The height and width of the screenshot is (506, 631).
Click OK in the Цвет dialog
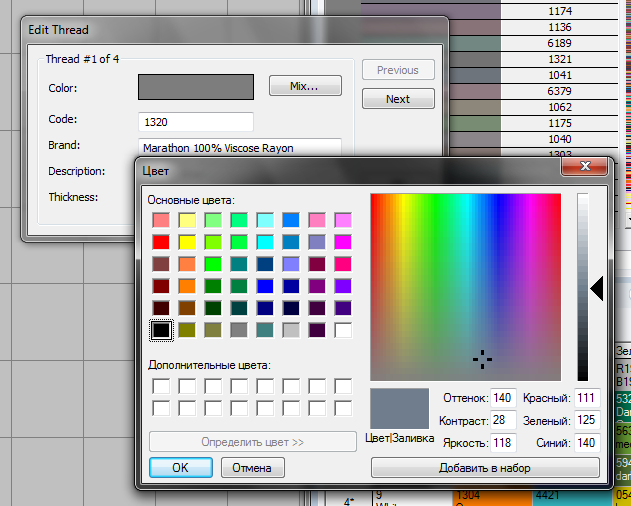(180, 467)
